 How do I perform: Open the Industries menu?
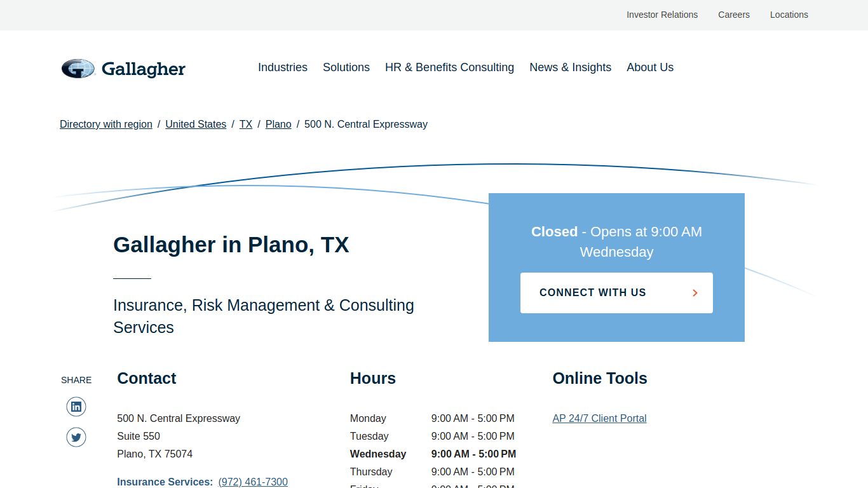pyautogui.click(x=283, y=67)
